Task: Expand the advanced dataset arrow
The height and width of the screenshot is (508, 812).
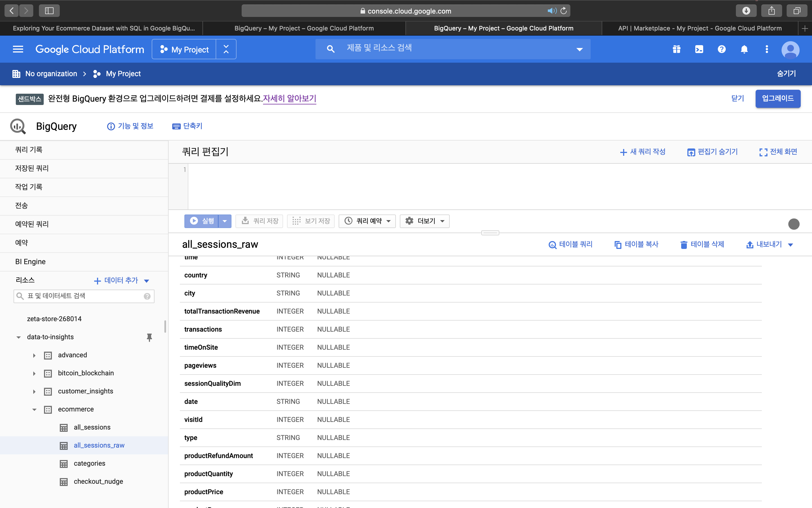Action: click(x=34, y=355)
